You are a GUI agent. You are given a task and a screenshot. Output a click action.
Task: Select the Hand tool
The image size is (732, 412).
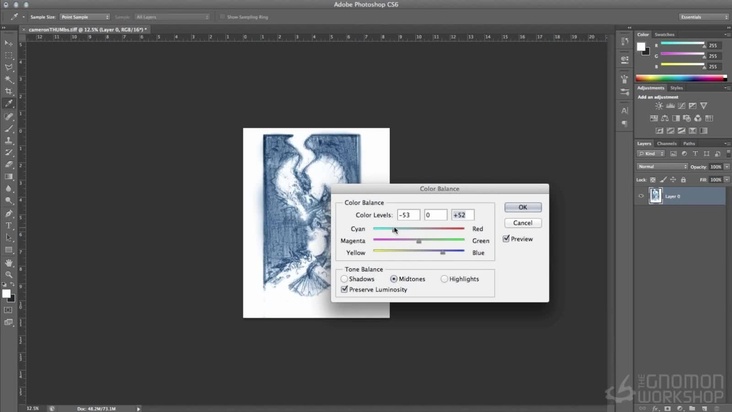(8, 263)
